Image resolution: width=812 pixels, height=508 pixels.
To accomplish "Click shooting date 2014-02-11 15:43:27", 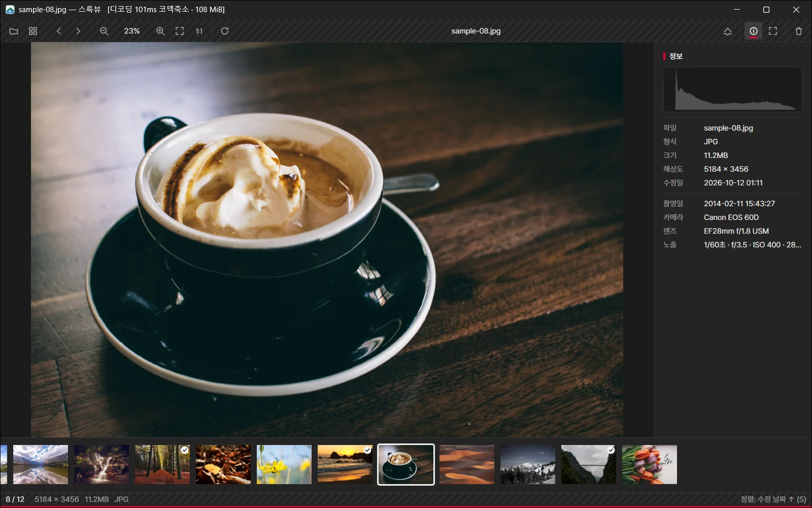I will pyautogui.click(x=739, y=204).
